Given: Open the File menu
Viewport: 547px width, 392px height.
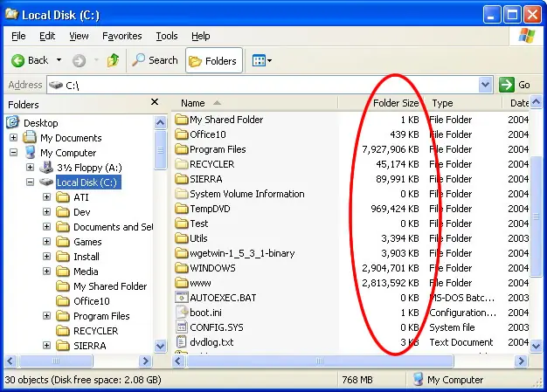Looking at the screenshot, I should tap(18, 36).
